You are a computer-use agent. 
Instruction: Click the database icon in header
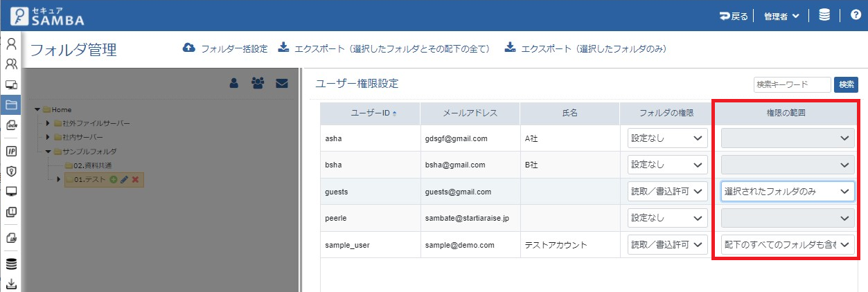pos(824,15)
